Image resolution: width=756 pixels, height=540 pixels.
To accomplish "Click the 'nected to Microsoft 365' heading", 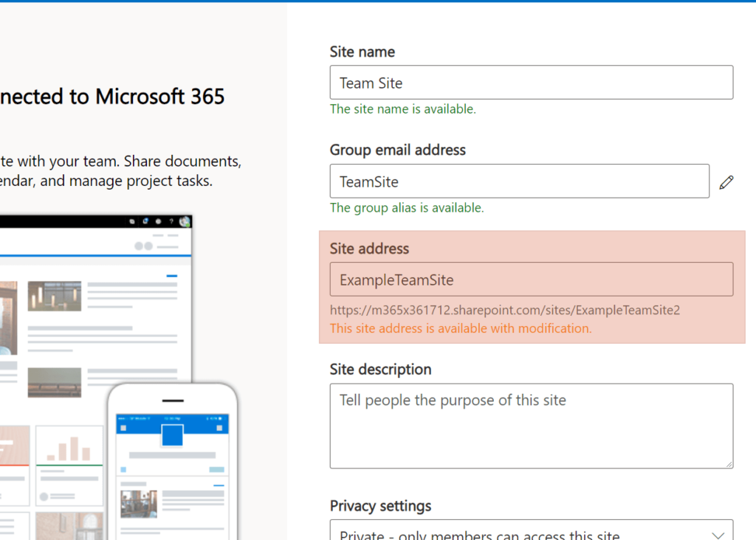I will (x=112, y=97).
